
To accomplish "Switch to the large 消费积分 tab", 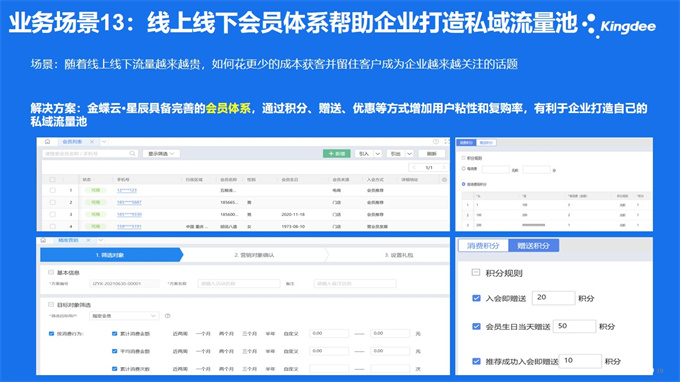I will click(x=483, y=246).
